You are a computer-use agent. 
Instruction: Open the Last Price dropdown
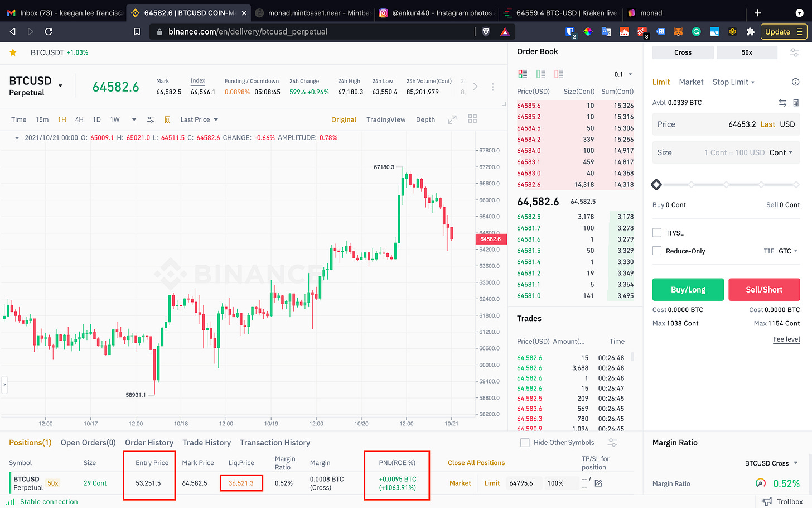199,119
